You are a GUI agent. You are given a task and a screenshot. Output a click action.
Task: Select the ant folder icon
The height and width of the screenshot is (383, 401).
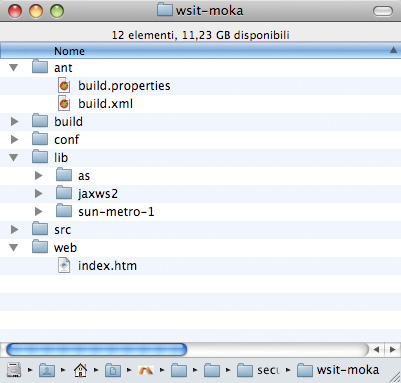(x=40, y=67)
